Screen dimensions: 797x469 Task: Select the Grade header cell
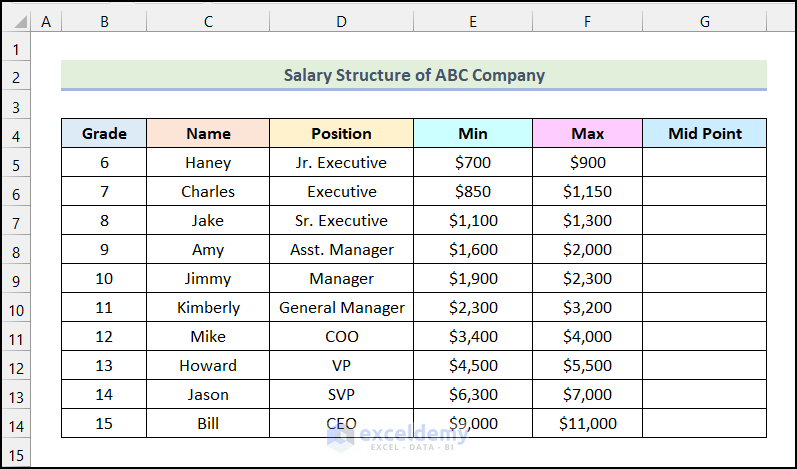(x=104, y=134)
